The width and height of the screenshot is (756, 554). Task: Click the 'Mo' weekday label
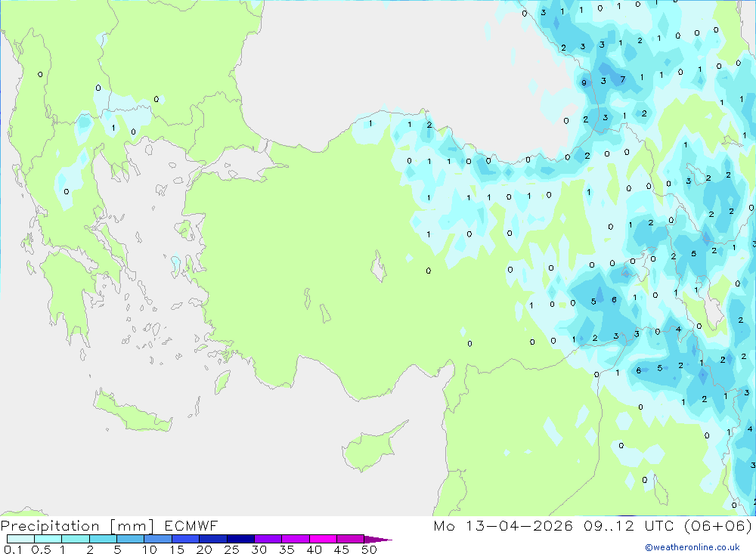pos(444,525)
